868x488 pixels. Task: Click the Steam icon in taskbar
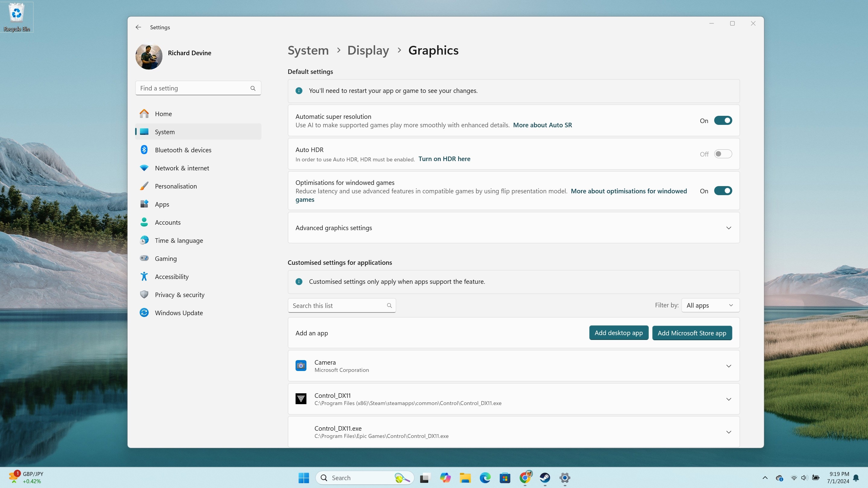(x=544, y=478)
